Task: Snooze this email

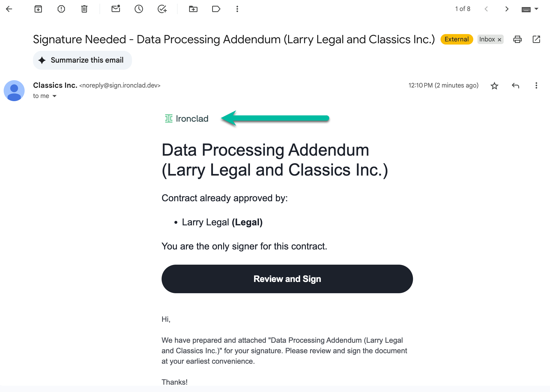Action: (x=139, y=9)
